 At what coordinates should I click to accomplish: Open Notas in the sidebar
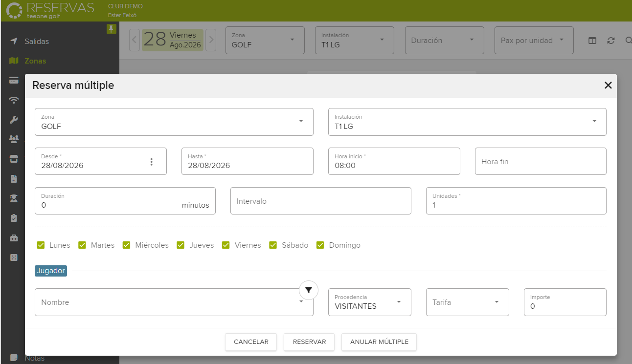[x=34, y=358]
